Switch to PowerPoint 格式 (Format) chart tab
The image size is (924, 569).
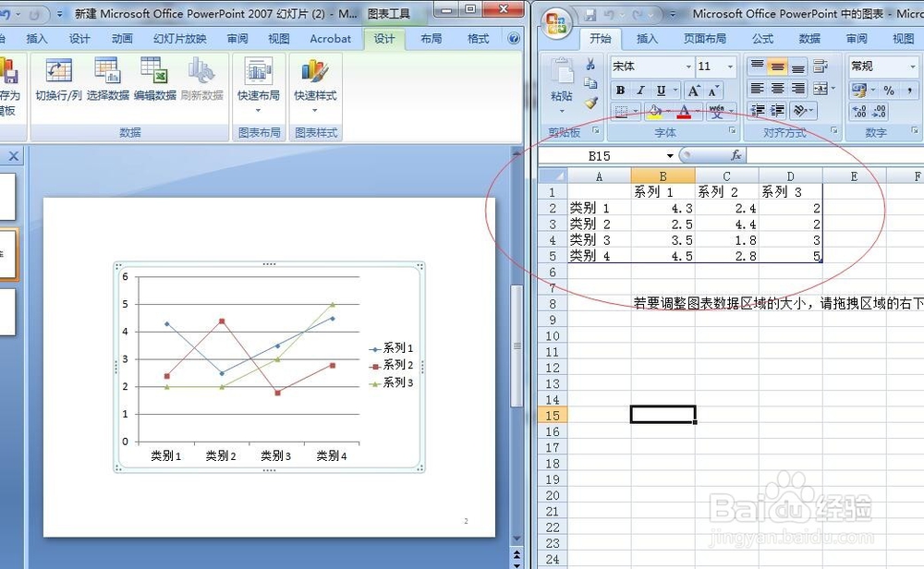[x=478, y=39]
